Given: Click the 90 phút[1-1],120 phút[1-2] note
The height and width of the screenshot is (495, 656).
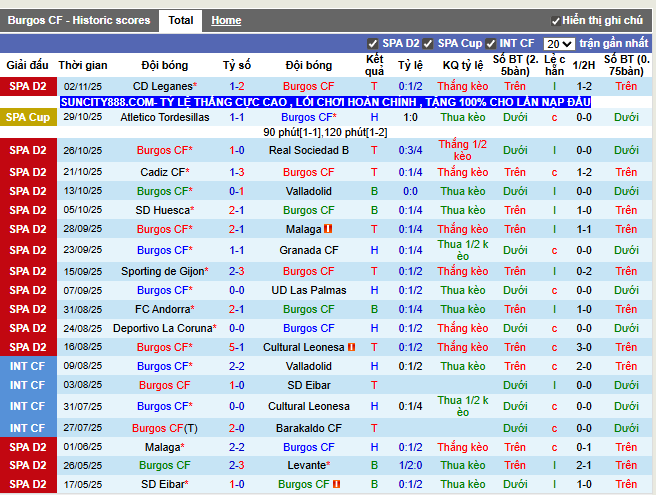Looking at the screenshot, I should (325, 133).
